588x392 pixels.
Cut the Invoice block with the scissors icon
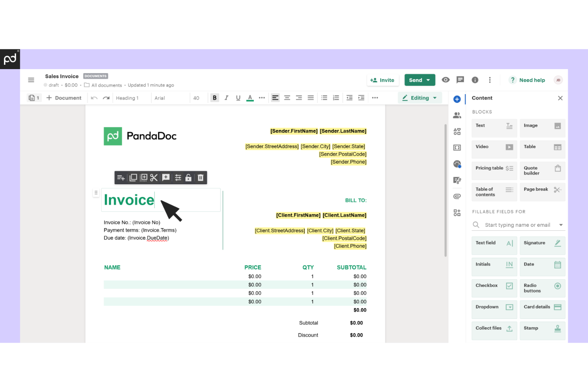154,178
